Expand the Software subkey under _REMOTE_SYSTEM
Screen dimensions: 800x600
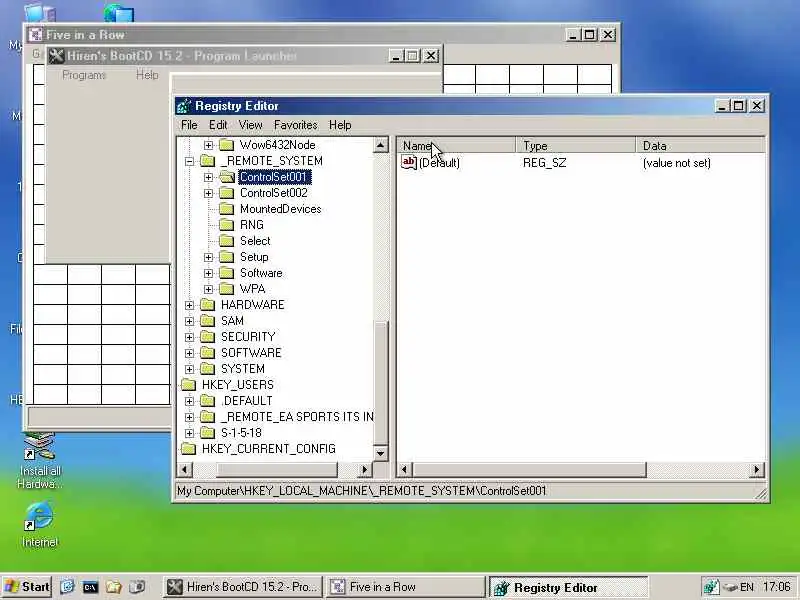point(208,273)
